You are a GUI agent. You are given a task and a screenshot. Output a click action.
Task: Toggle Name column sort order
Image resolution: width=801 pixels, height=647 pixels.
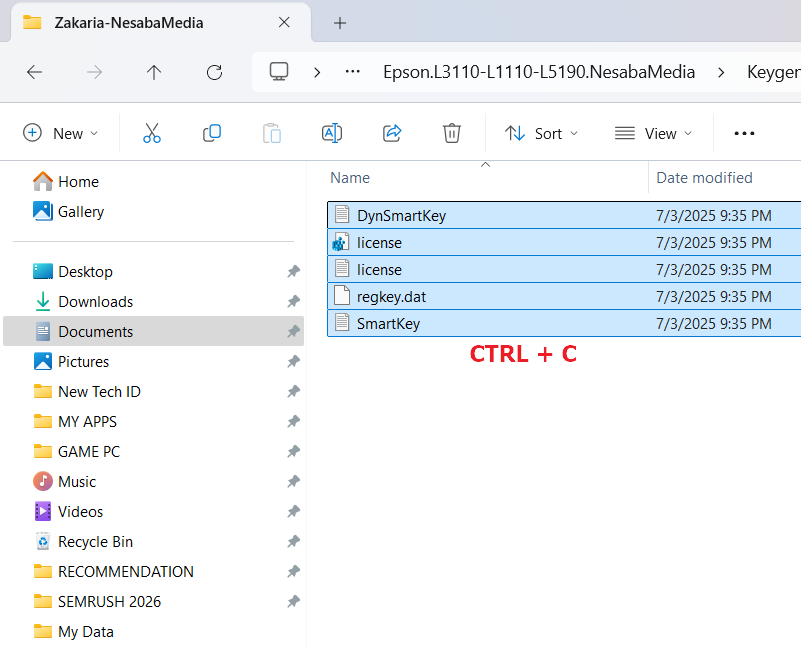point(349,177)
